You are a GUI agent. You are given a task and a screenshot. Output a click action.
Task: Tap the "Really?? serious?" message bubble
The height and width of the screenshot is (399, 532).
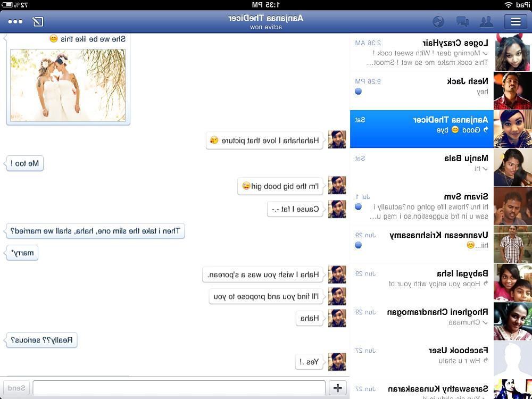click(41, 340)
